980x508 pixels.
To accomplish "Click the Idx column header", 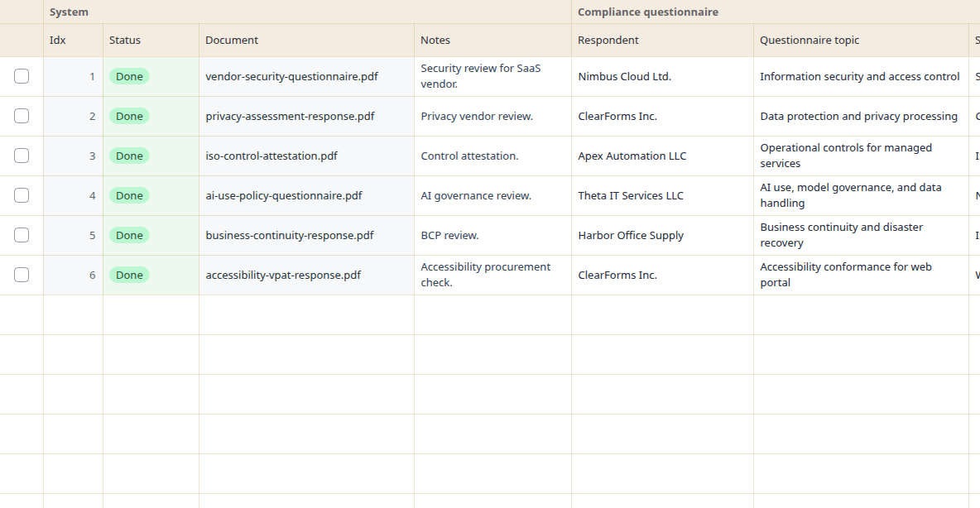I will (x=73, y=40).
